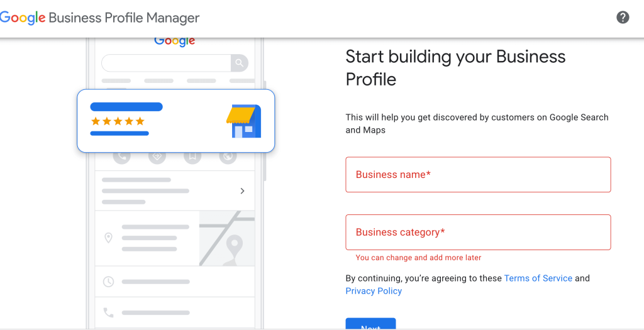This screenshot has width=644, height=330.
Task: Click the circular directions icon in illustration
Action: click(157, 157)
